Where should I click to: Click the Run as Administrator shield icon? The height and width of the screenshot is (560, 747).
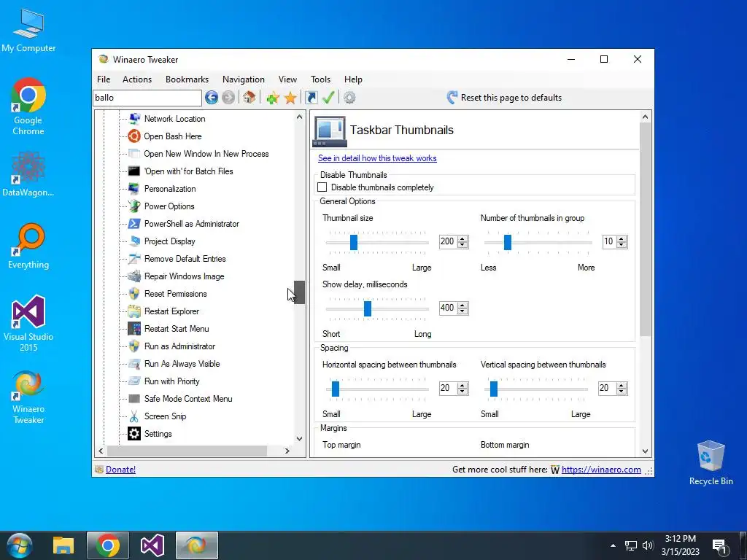(x=134, y=346)
